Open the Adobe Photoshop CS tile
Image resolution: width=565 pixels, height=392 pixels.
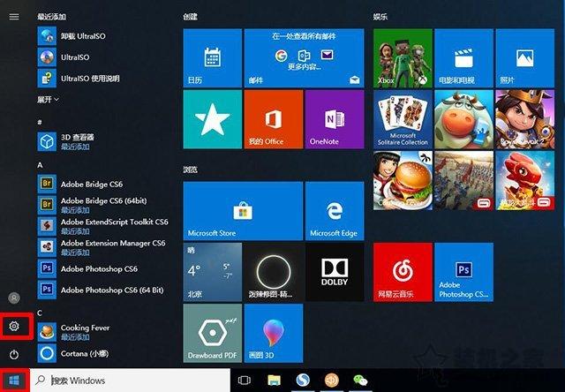(x=463, y=272)
